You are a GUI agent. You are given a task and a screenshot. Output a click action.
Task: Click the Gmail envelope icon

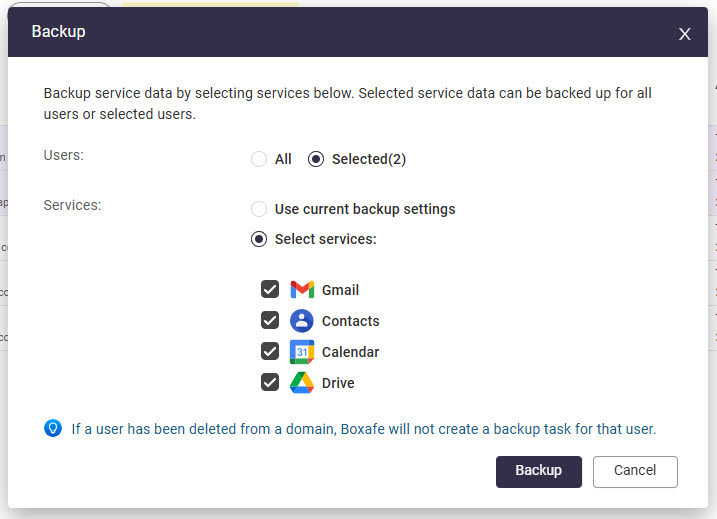click(x=302, y=290)
